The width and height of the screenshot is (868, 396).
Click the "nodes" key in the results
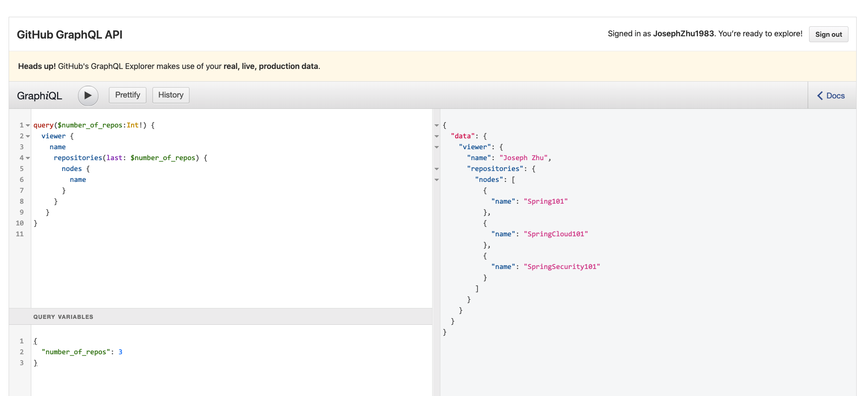(x=489, y=180)
